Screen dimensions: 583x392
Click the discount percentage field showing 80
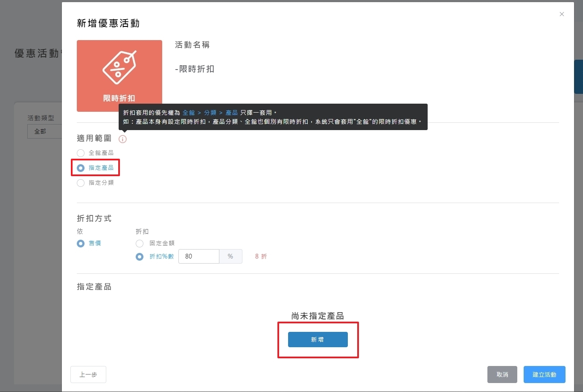click(198, 256)
